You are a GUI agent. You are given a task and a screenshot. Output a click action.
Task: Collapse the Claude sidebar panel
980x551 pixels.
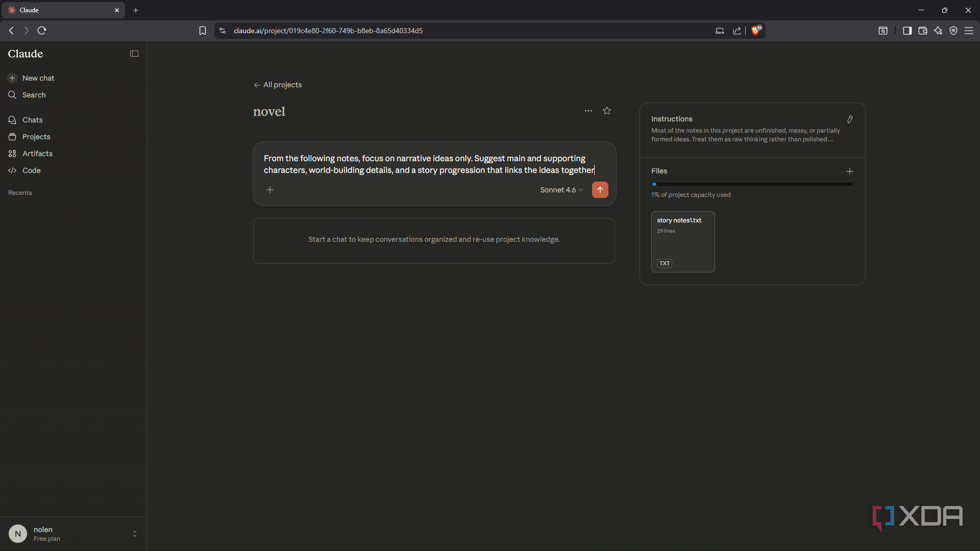point(134,54)
